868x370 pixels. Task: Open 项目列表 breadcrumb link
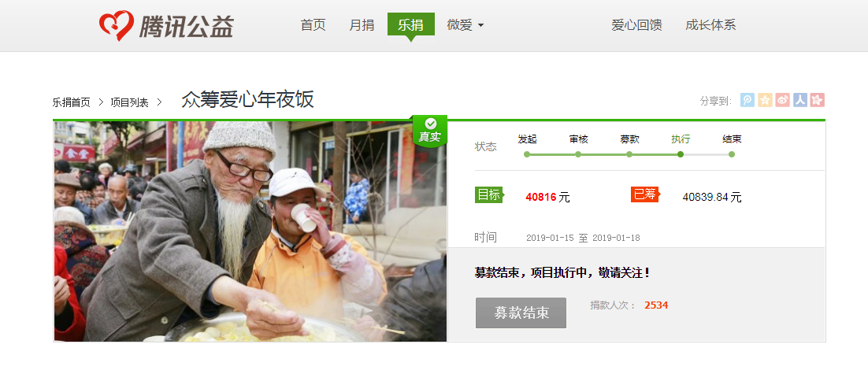[129, 102]
